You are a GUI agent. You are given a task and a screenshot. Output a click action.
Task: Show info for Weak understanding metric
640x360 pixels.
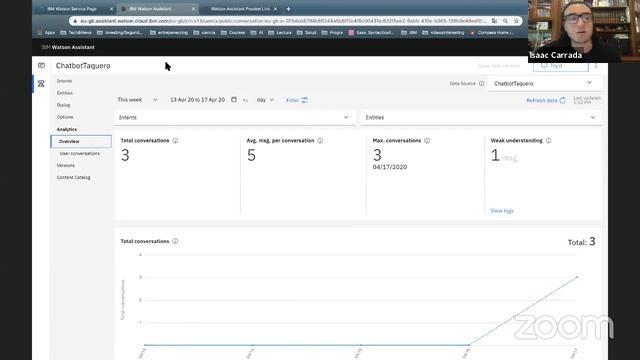pos(548,140)
